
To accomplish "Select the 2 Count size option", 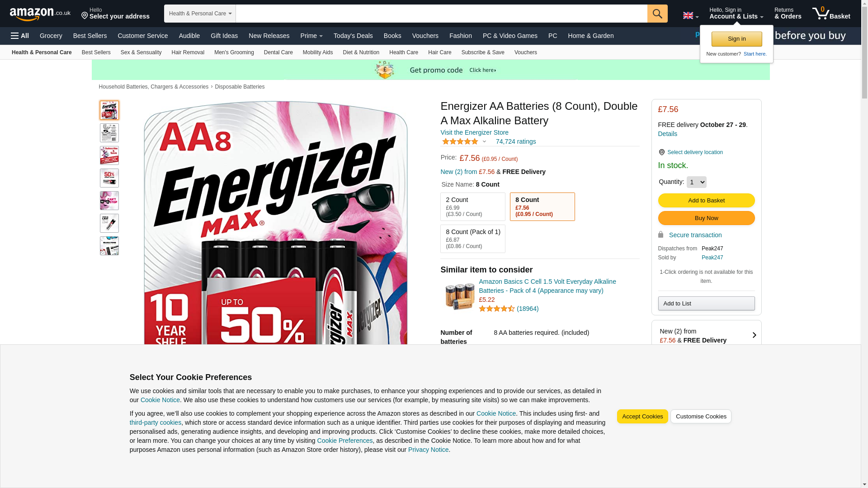I will tap(473, 207).
